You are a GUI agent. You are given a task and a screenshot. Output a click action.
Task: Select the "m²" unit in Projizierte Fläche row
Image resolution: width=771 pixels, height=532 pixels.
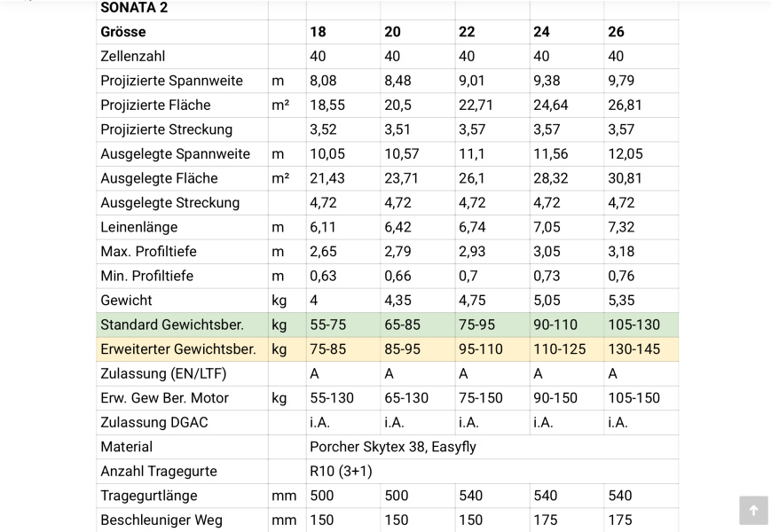280,106
